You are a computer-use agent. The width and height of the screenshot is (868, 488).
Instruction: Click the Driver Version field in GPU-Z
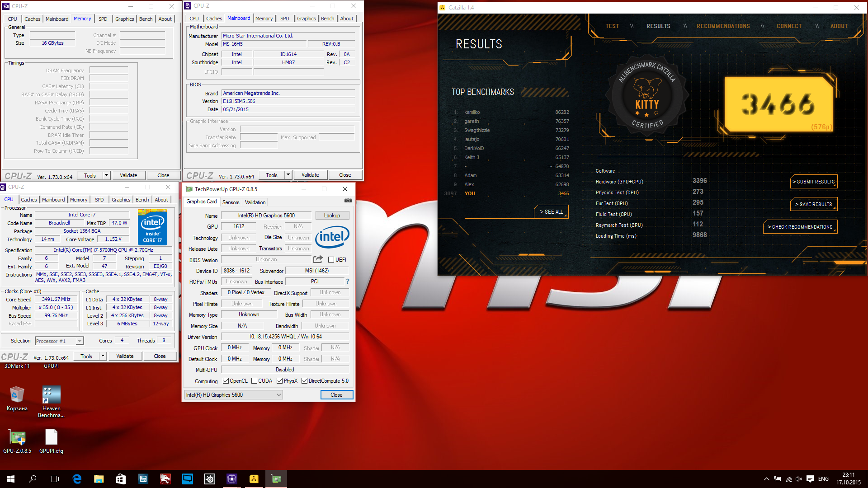[285, 337]
